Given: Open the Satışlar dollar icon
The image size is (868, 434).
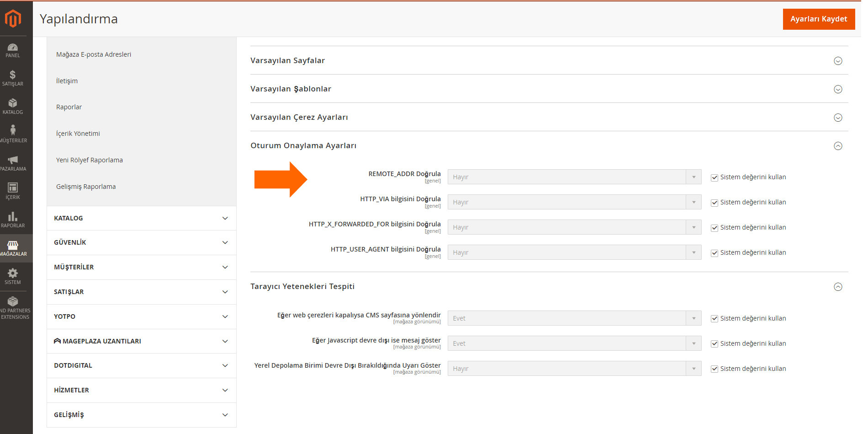Looking at the screenshot, I should (x=13, y=75).
